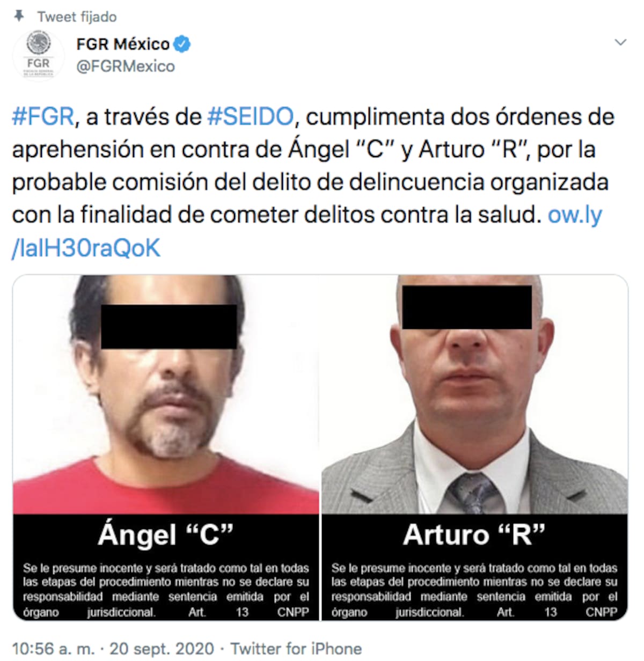Expand the tweet options chevron

click(x=620, y=42)
